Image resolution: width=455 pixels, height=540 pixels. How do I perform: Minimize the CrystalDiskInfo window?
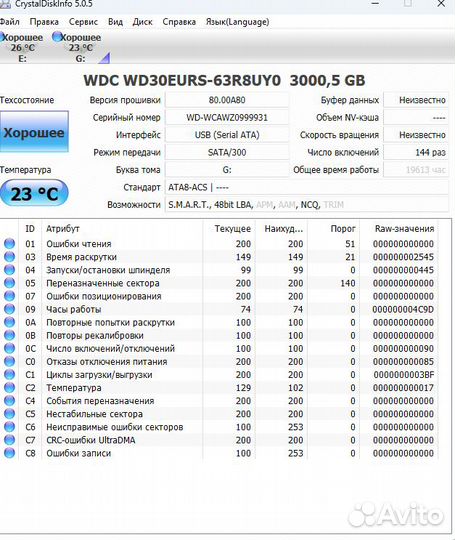click(375, 4)
